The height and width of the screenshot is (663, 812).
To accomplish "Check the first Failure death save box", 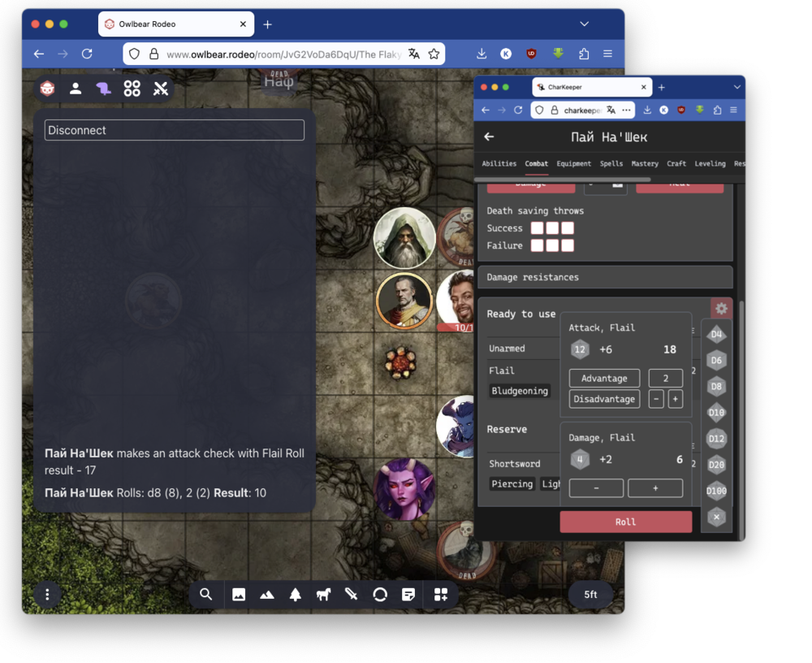I will click(x=537, y=245).
